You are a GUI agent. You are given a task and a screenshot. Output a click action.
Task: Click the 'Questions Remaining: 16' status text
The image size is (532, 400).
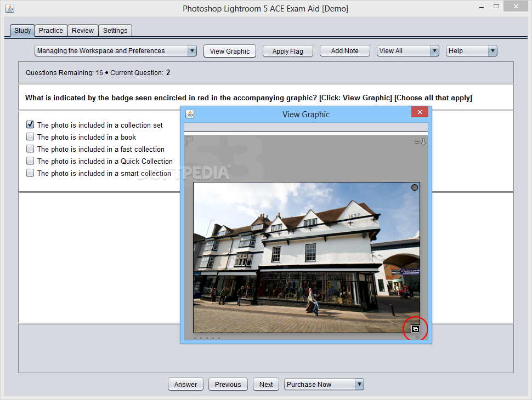point(64,72)
